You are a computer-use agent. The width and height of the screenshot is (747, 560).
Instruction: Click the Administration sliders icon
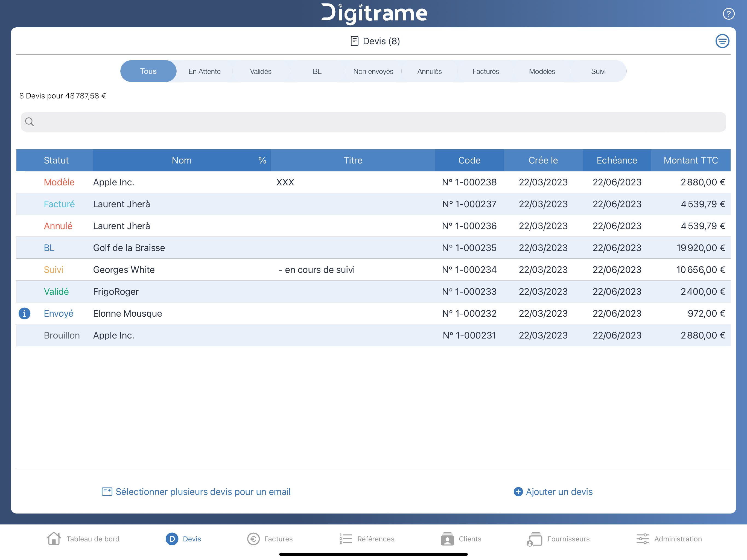(643, 539)
